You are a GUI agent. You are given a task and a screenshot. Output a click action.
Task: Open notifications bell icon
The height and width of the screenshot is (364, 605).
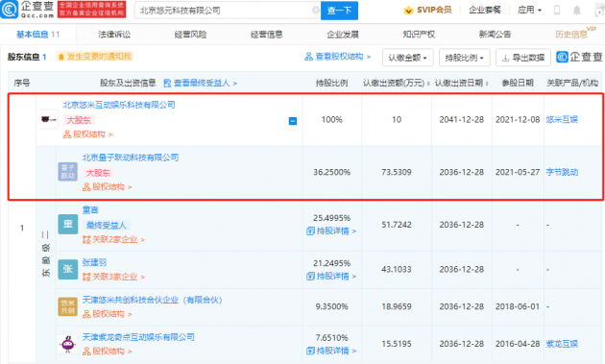tap(577, 11)
